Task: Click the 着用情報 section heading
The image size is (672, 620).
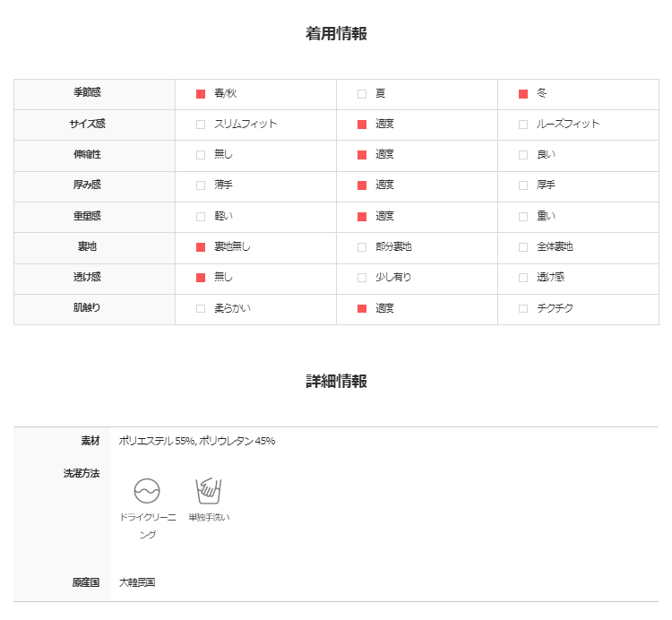Action: [x=336, y=33]
